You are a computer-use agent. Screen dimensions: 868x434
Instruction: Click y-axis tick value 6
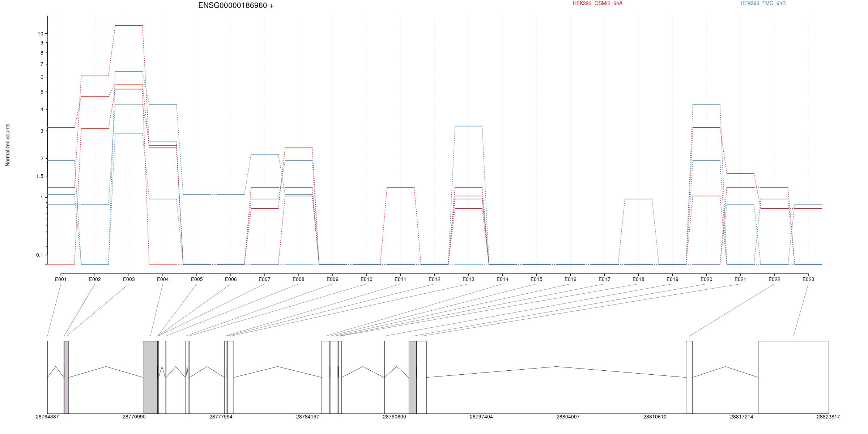coord(42,77)
